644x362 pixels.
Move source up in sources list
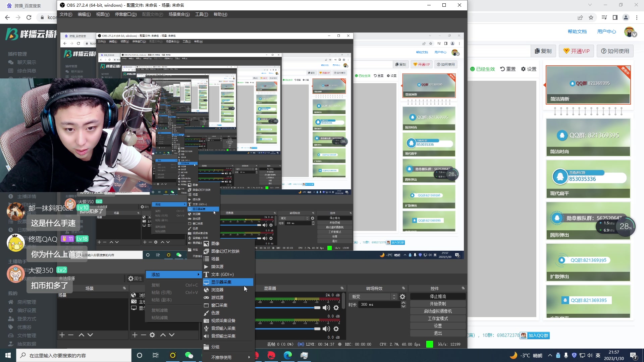pyautogui.click(x=163, y=335)
